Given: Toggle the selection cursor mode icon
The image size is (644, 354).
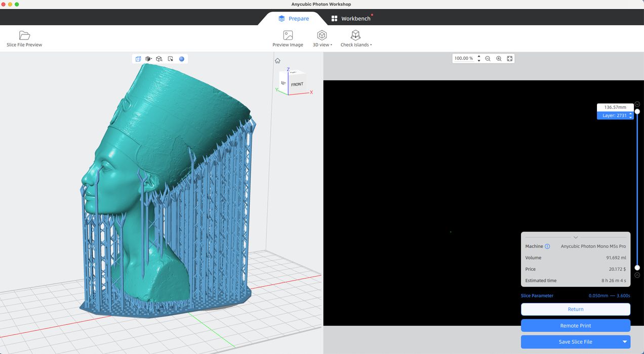Looking at the screenshot, I should click(170, 59).
